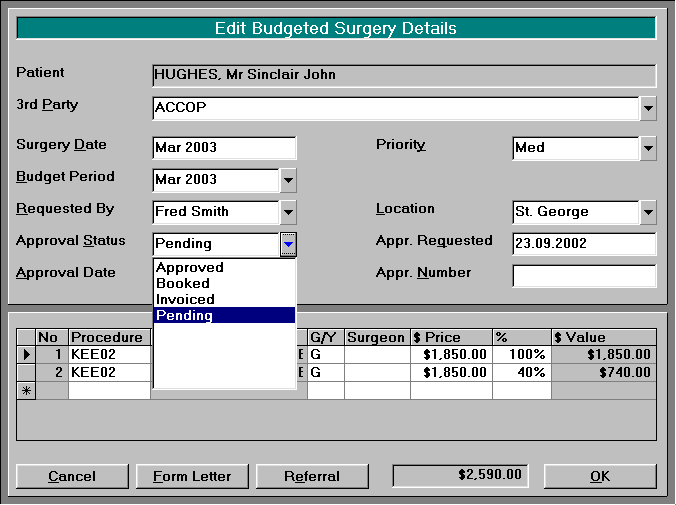
Task: Open the Budget Period dropdown arrow
Action: (288, 180)
